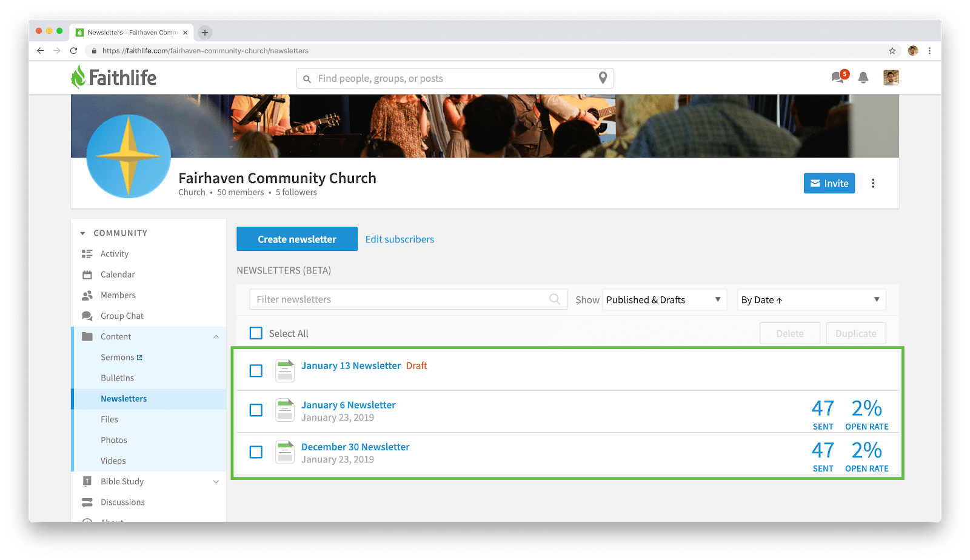Check the Select All checkbox

[x=256, y=333]
